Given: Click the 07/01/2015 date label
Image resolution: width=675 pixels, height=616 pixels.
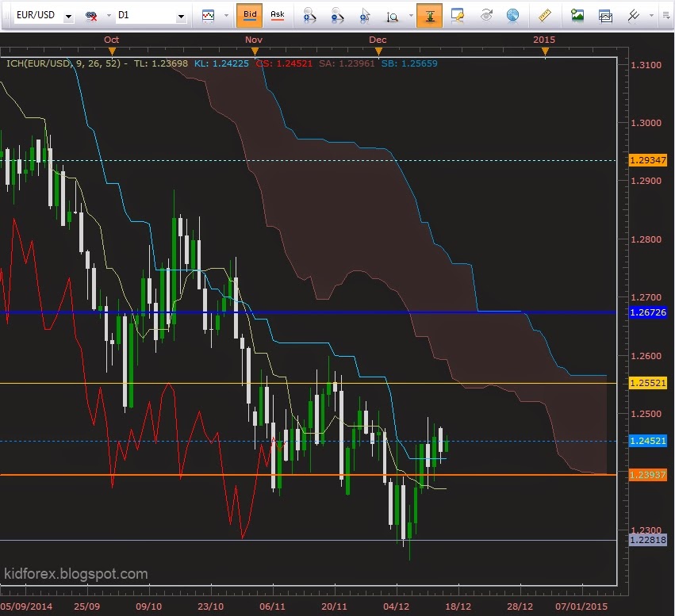Looking at the screenshot, I should click(x=581, y=606).
